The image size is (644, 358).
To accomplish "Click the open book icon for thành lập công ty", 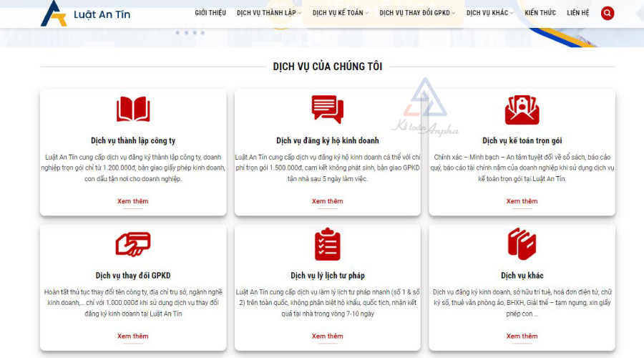I will (x=133, y=110).
